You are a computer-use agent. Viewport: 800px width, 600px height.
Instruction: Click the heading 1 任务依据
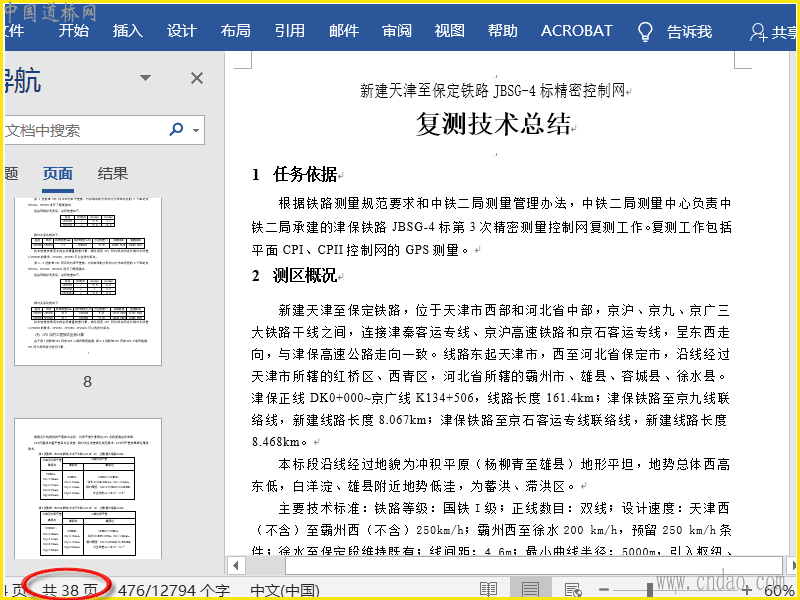[297, 174]
